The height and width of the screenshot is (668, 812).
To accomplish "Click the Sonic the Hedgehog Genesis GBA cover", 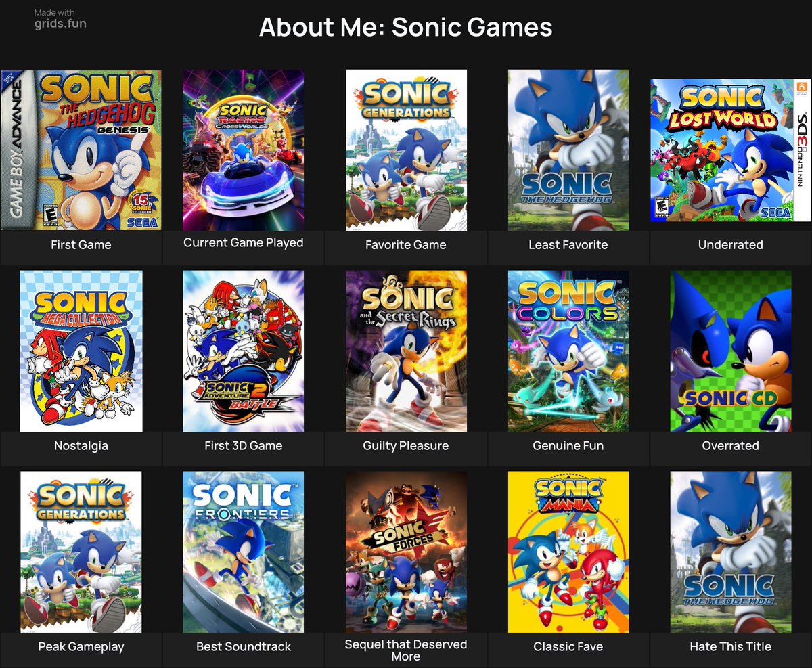I will click(x=81, y=150).
